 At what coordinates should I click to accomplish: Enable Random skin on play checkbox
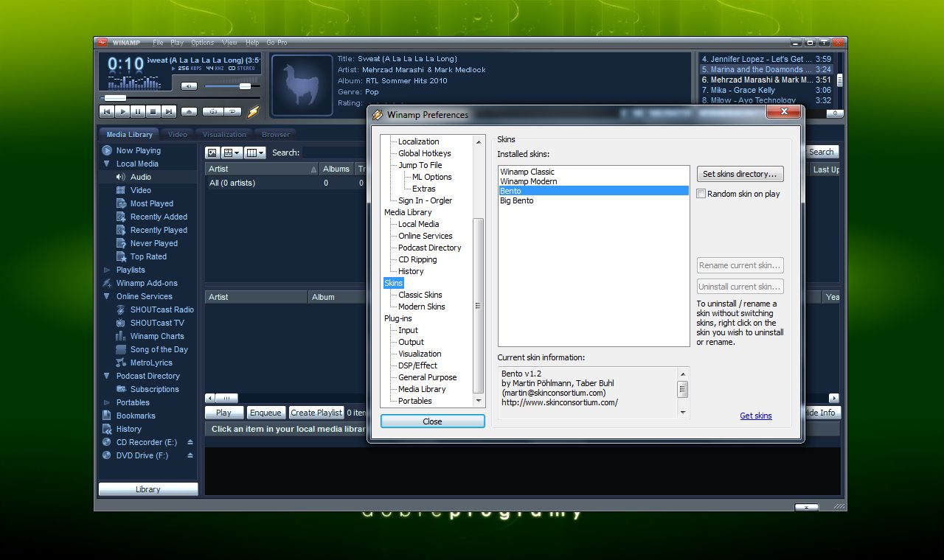click(x=701, y=194)
